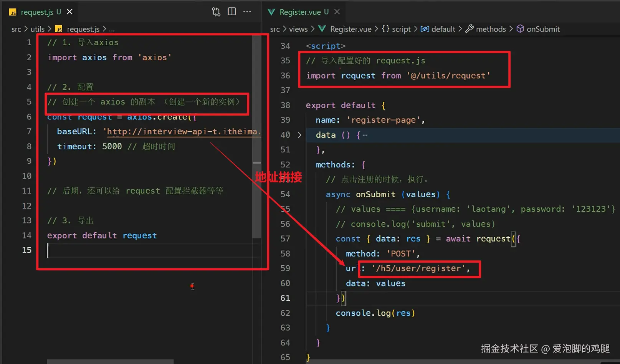This screenshot has height=364, width=620.
Task: Click the folded ellipsis after data () {
Action: pos(365,135)
